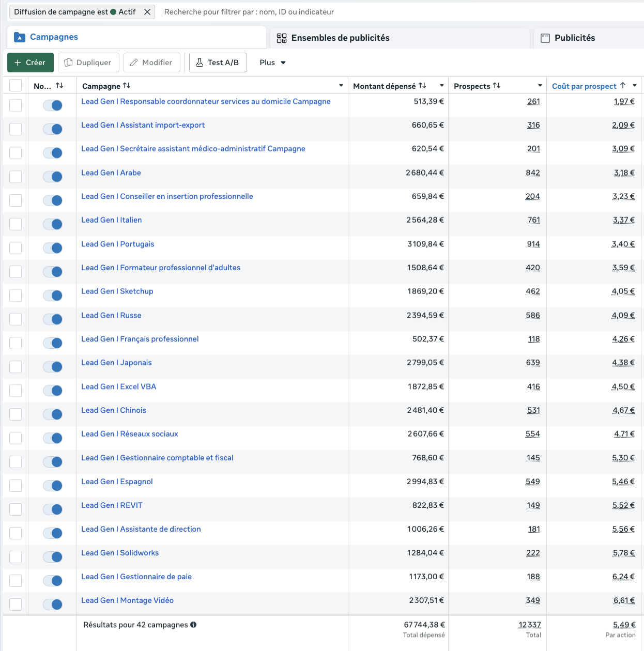The image size is (644, 651).
Task: Open the Plus dropdown menu
Action: [272, 63]
